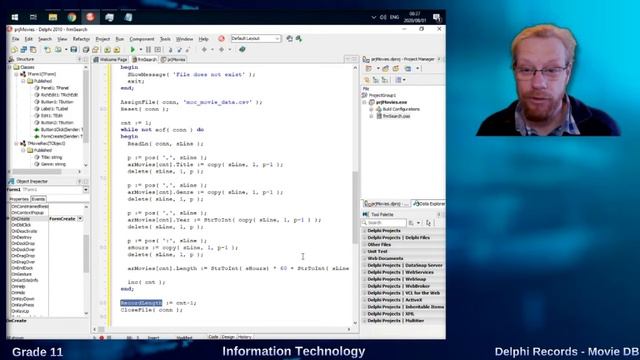
Task: Click the Windows Start button
Action: click(x=15, y=17)
